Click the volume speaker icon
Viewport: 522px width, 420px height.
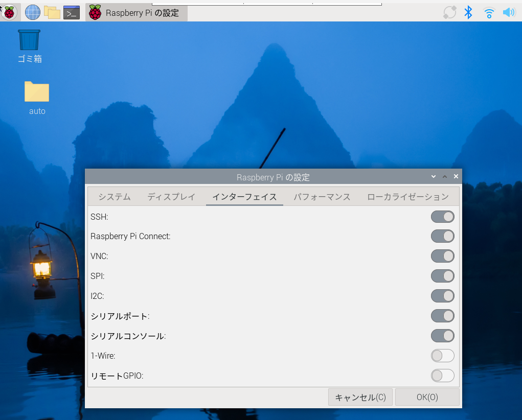point(508,12)
